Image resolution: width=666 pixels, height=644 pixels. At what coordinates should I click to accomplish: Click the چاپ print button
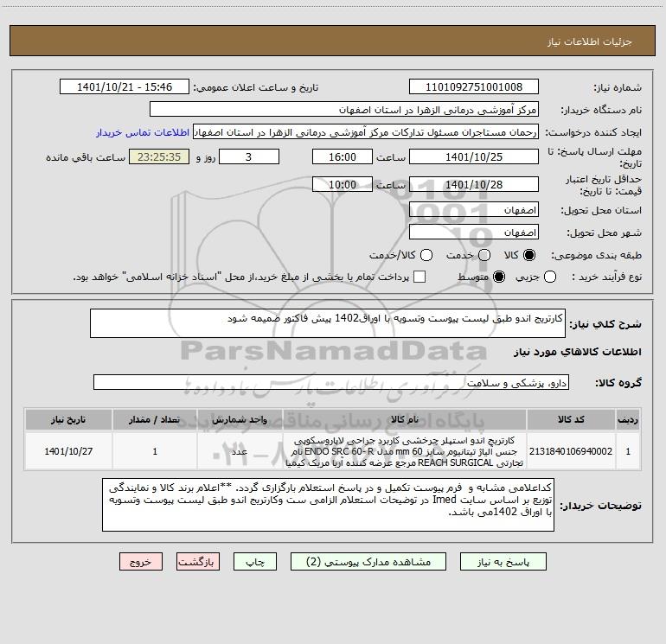255,562
